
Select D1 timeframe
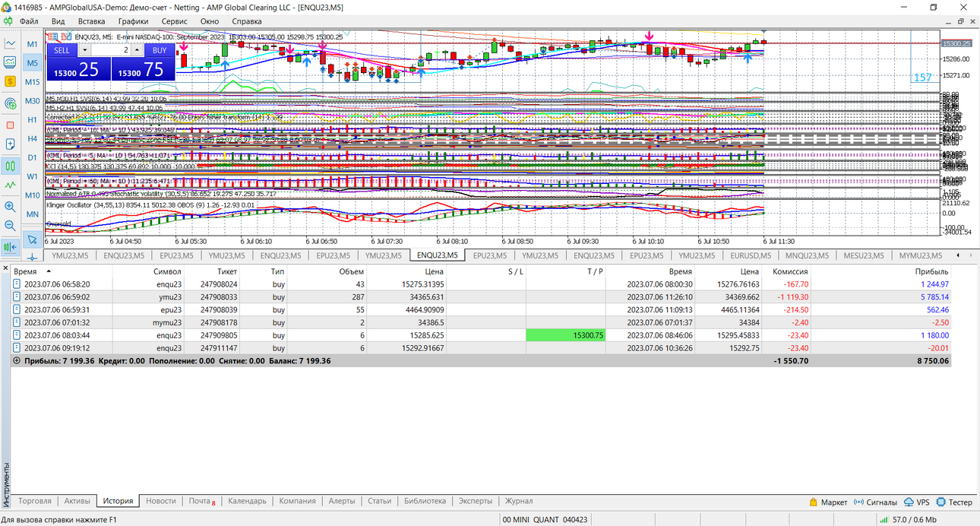[x=33, y=157]
